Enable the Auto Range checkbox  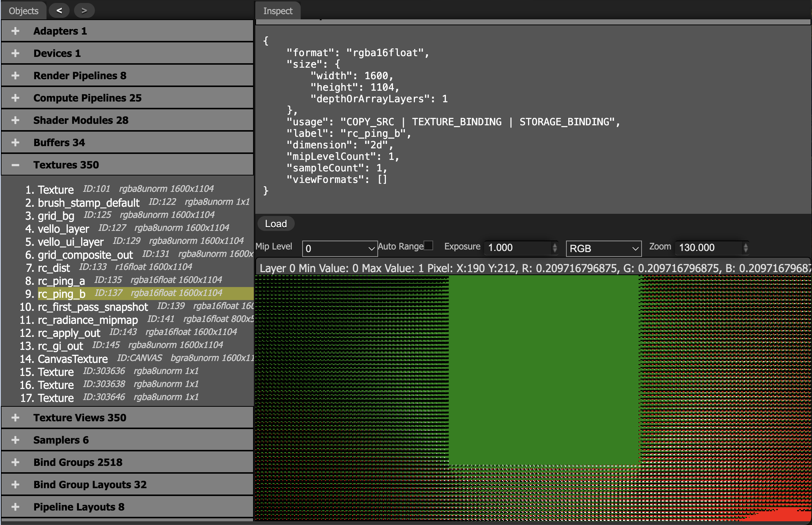(429, 245)
